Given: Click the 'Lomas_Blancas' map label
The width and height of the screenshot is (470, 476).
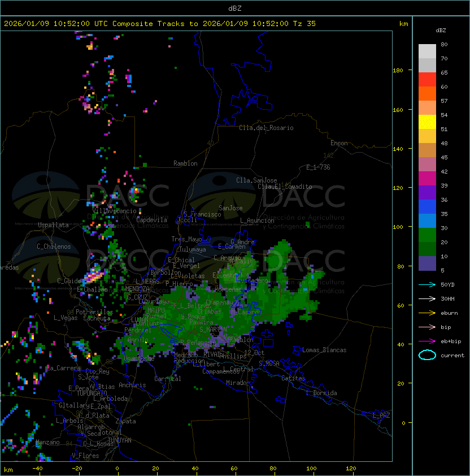Looking at the screenshot, I should point(324,350).
